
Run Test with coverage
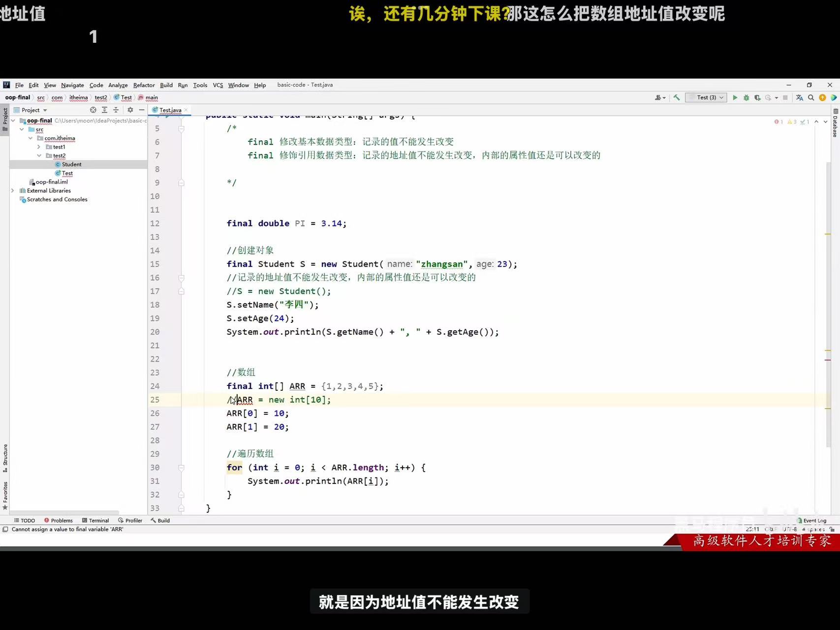[758, 97]
